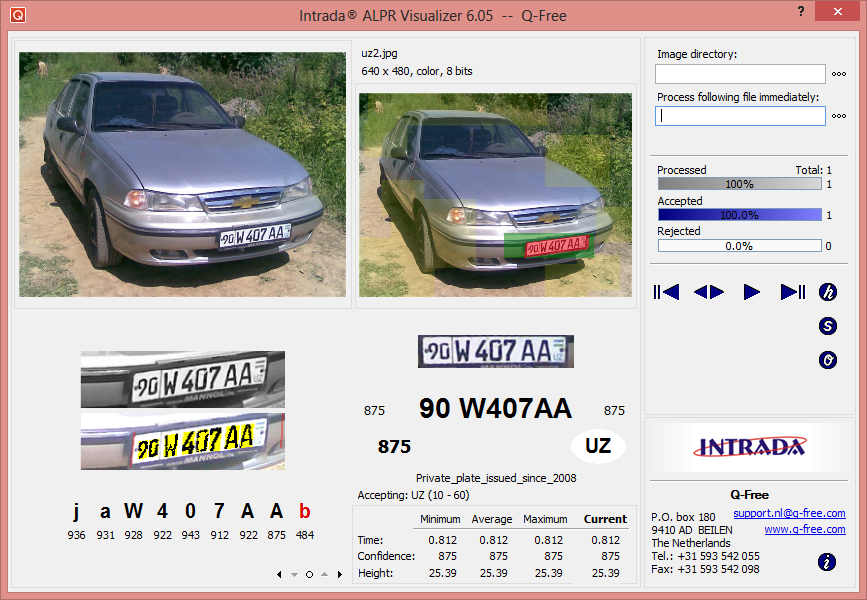867x600 pixels.
Task: Browse for image directory with ellipsis button
Action: coord(839,74)
